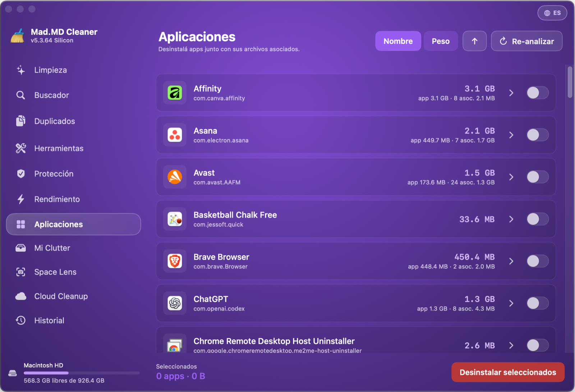Open Rendimiento lightning bolt icon

tap(21, 199)
